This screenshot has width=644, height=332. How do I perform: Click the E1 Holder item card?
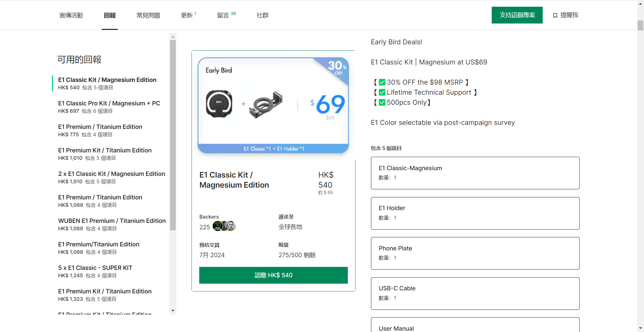[475, 213]
